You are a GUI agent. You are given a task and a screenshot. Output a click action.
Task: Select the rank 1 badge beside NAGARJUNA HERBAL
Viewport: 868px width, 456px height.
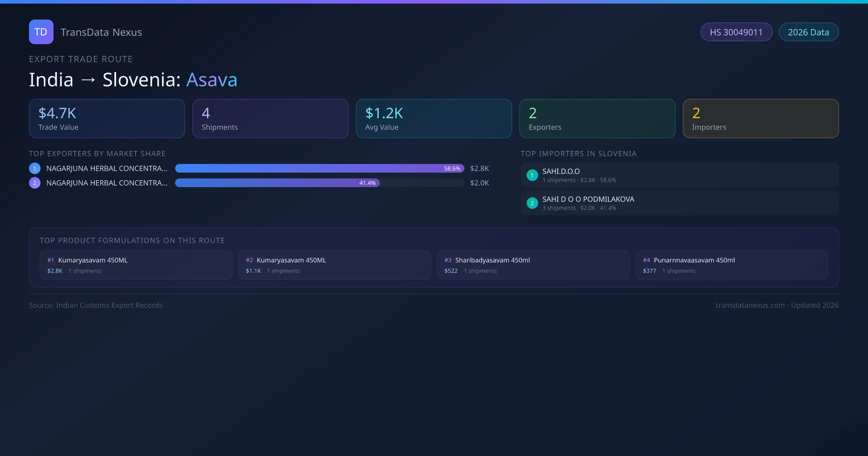point(34,168)
